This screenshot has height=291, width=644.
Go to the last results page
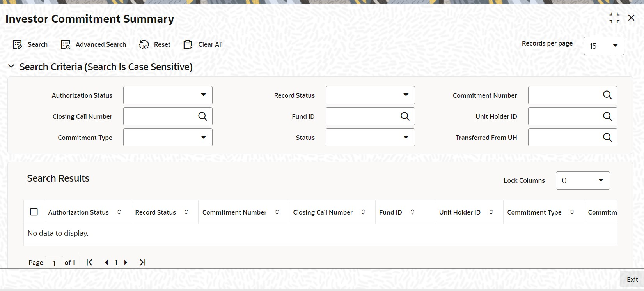click(142, 262)
